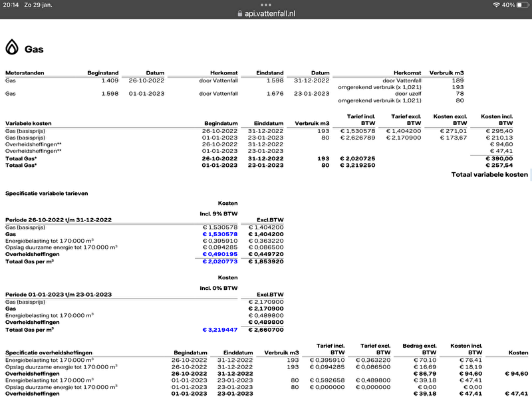Tap the lock icon beside the URL

pyautogui.click(x=240, y=13)
